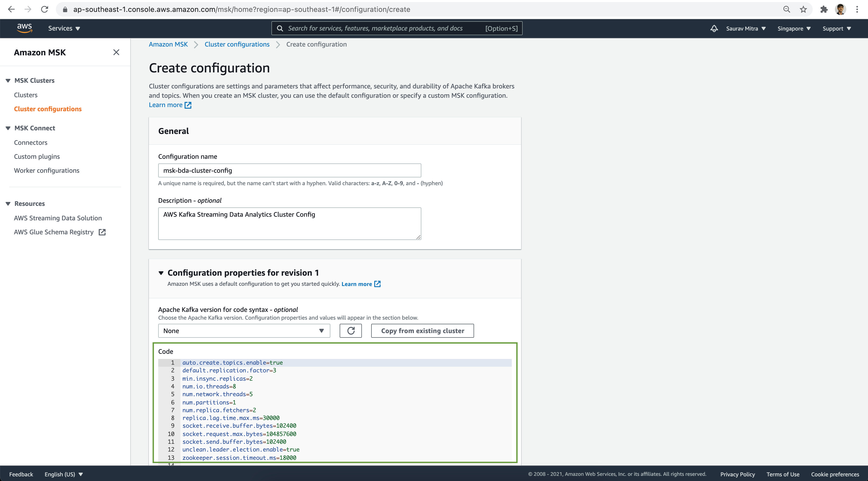Click the browser forward arrow
The height and width of the screenshot is (481, 868).
(x=28, y=9)
